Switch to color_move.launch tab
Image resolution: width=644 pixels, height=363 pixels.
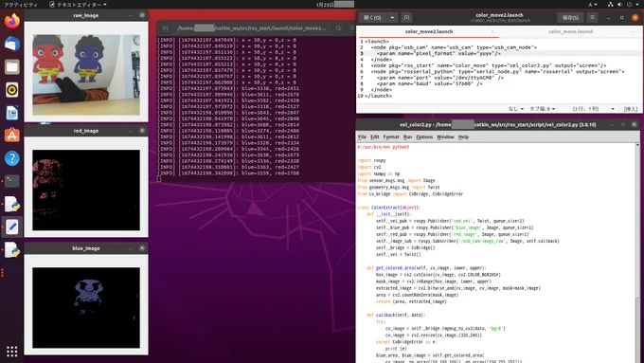(x=570, y=31)
